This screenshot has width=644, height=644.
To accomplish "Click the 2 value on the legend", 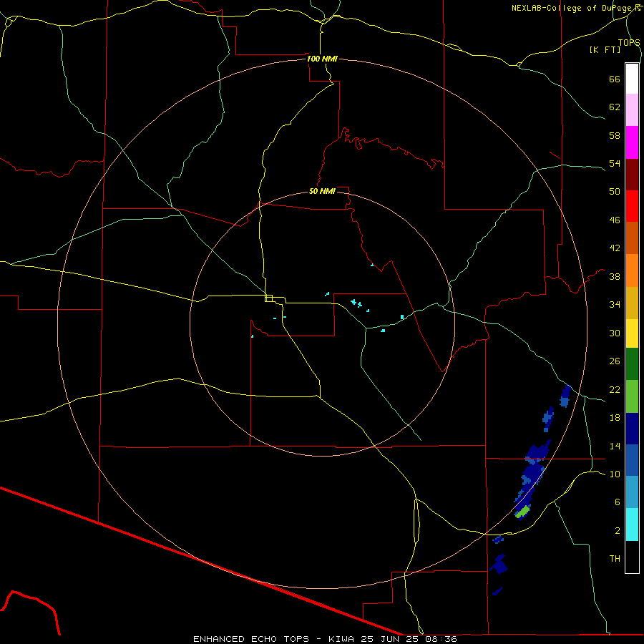I will tap(618, 530).
